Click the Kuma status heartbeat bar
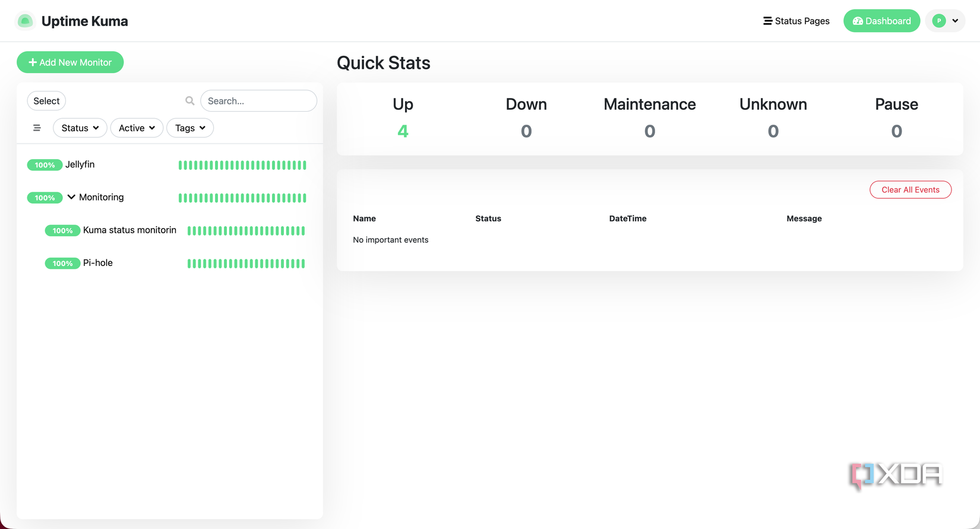Image resolution: width=980 pixels, height=529 pixels. [246, 230]
